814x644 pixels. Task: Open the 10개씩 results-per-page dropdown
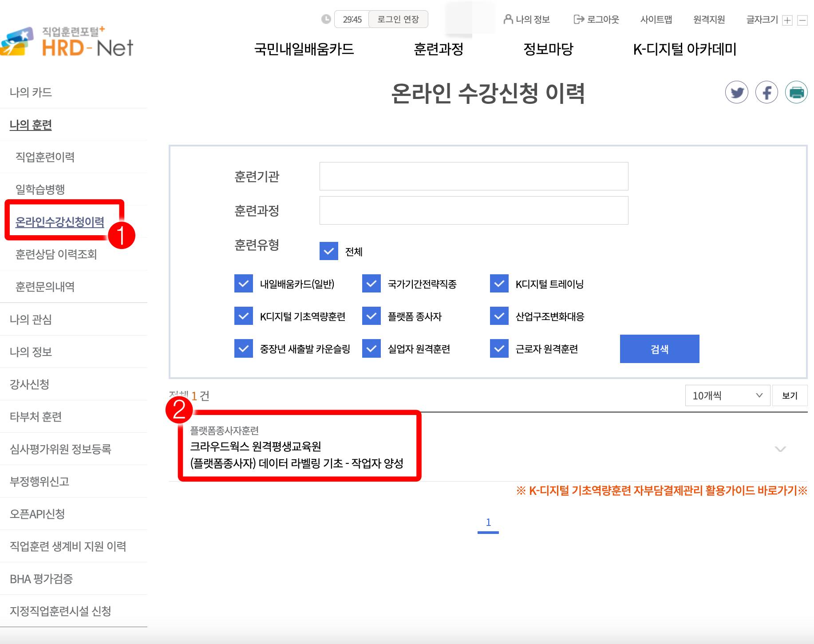pyautogui.click(x=727, y=395)
